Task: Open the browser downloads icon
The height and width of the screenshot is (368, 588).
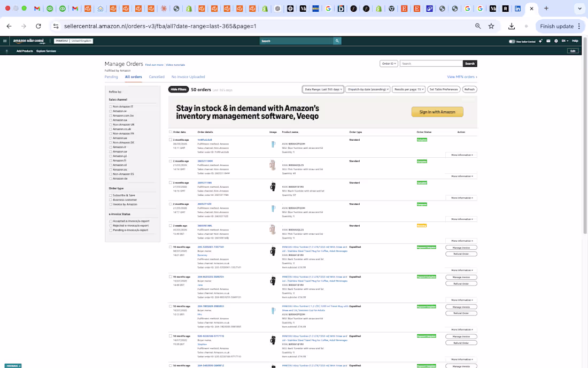Action: (x=512, y=26)
